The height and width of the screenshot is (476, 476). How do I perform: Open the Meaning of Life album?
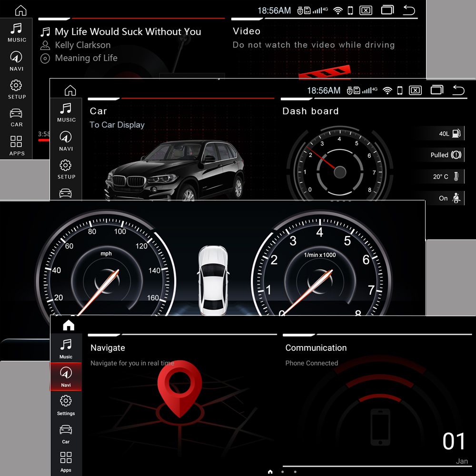click(x=86, y=58)
